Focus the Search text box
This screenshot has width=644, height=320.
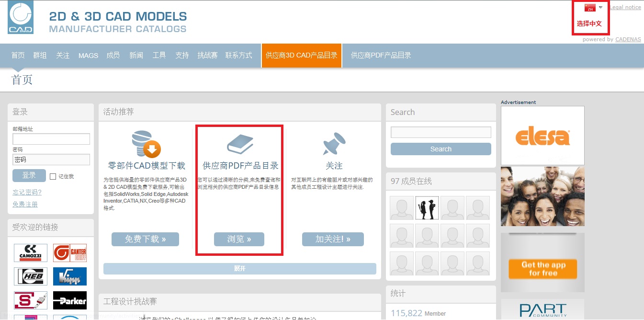click(x=441, y=132)
